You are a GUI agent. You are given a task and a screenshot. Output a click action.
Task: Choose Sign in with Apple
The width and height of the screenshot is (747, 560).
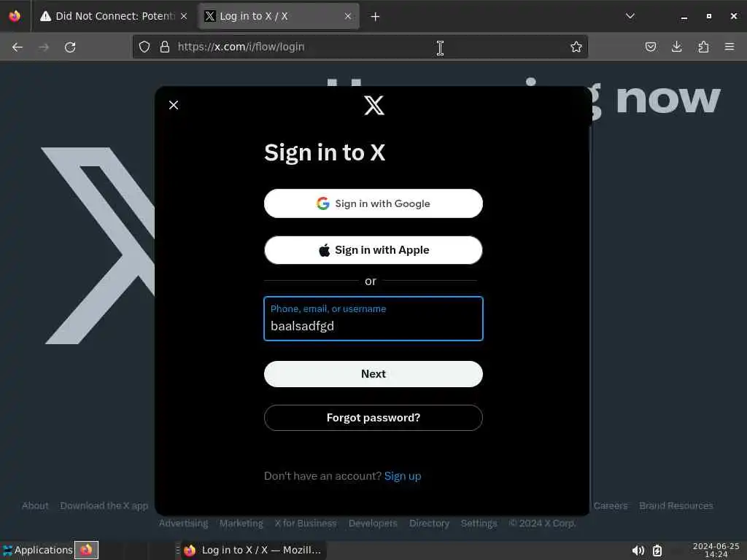tap(373, 250)
